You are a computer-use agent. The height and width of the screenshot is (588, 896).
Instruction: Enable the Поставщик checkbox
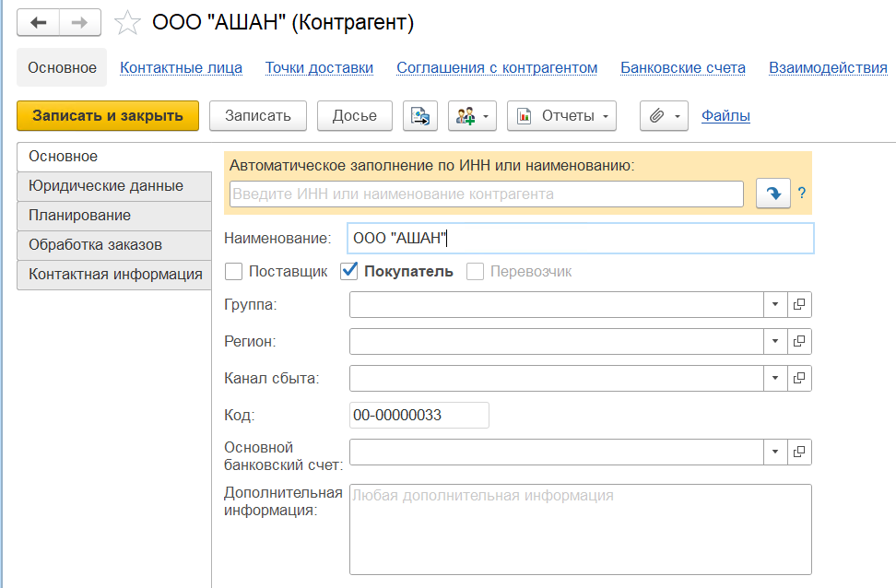[234, 272]
